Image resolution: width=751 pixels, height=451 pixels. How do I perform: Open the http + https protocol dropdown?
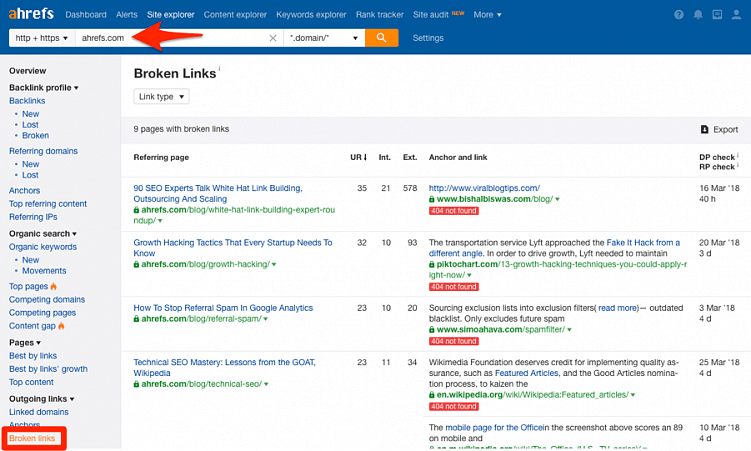tap(40, 38)
